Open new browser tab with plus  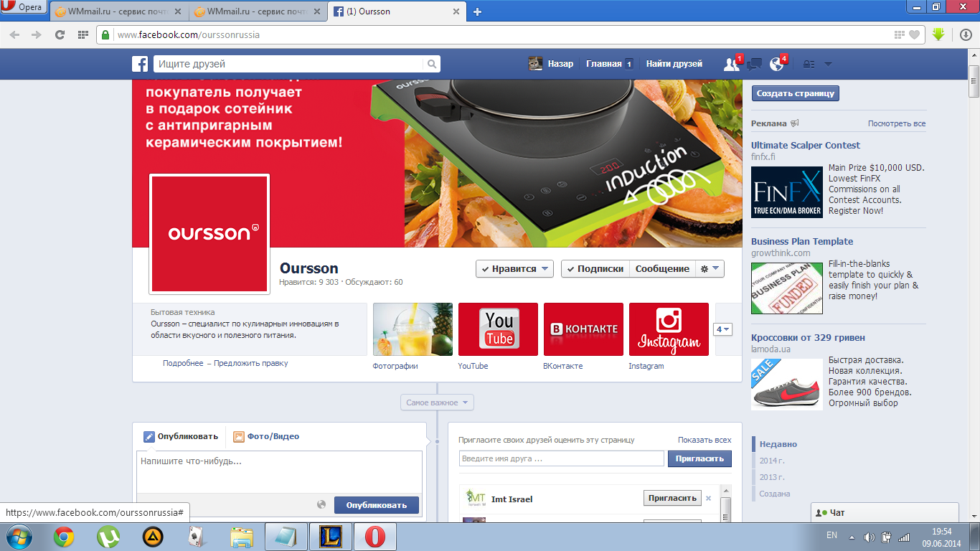[478, 11]
